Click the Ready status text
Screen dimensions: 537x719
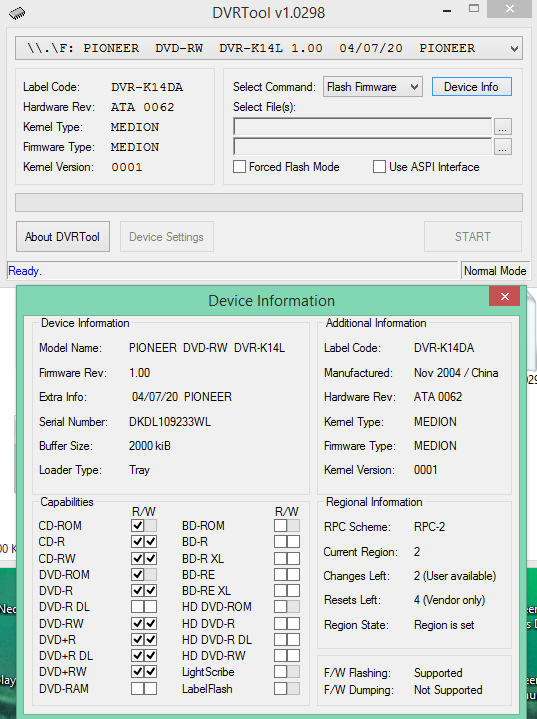(x=25, y=271)
